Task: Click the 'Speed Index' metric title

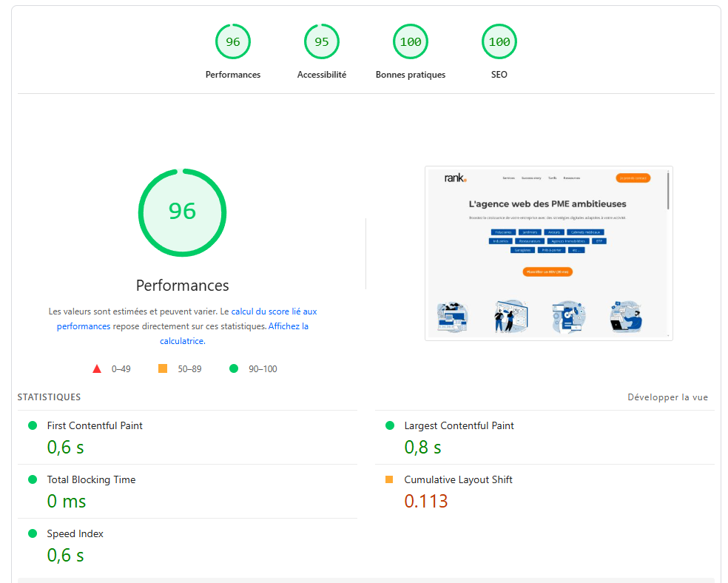Action: click(x=75, y=533)
